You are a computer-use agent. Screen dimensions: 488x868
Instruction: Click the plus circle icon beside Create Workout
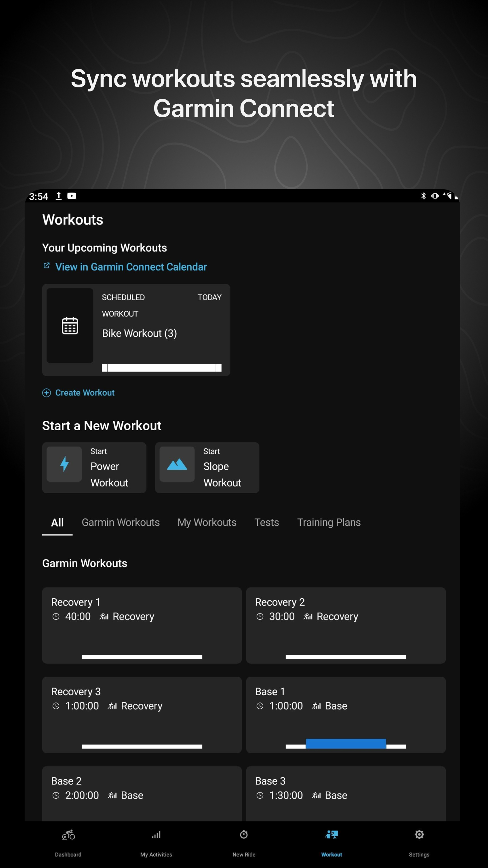point(46,393)
